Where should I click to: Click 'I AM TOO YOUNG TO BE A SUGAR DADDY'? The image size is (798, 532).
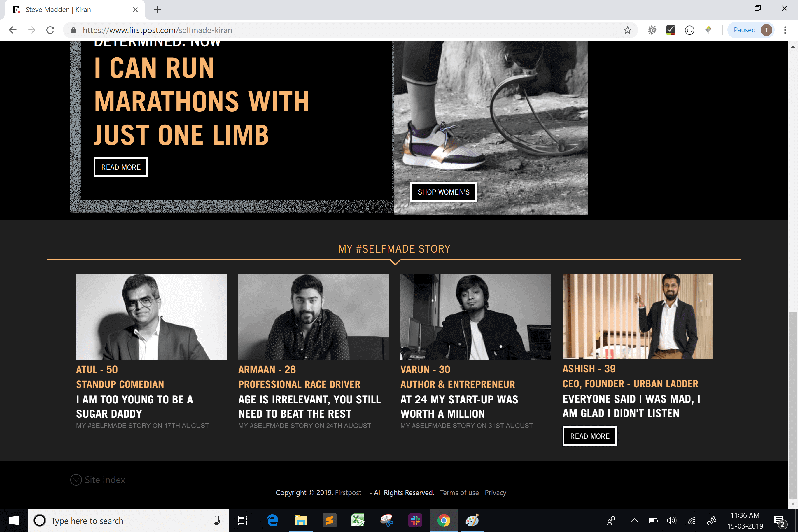[x=135, y=407]
